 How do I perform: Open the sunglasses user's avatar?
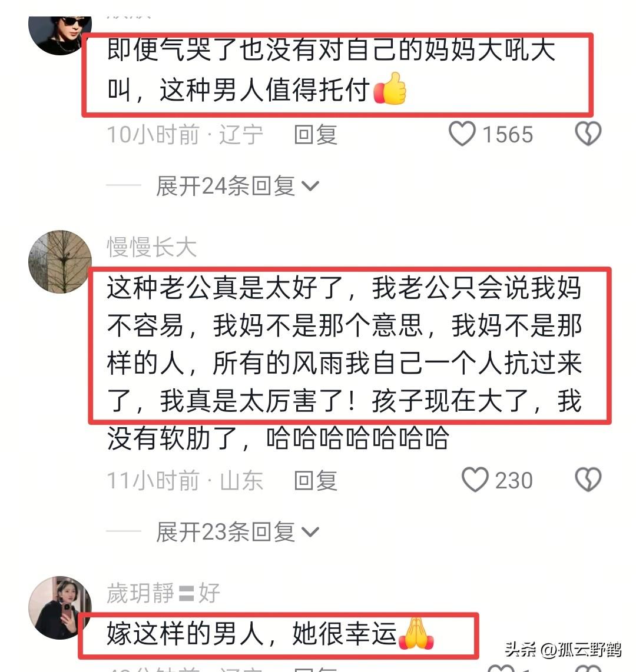[x=60, y=35]
